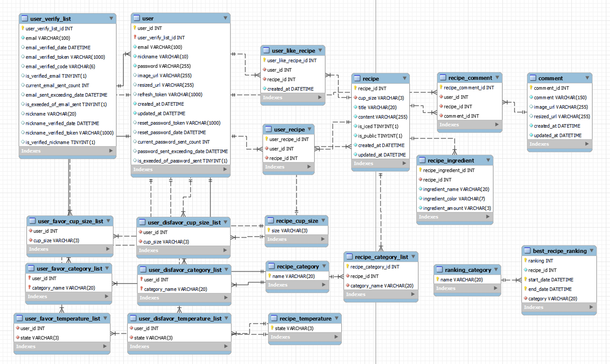610x364 pixels.
Task: Click the user_disfavor_category_list table icon
Action: [x=143, y=269]
